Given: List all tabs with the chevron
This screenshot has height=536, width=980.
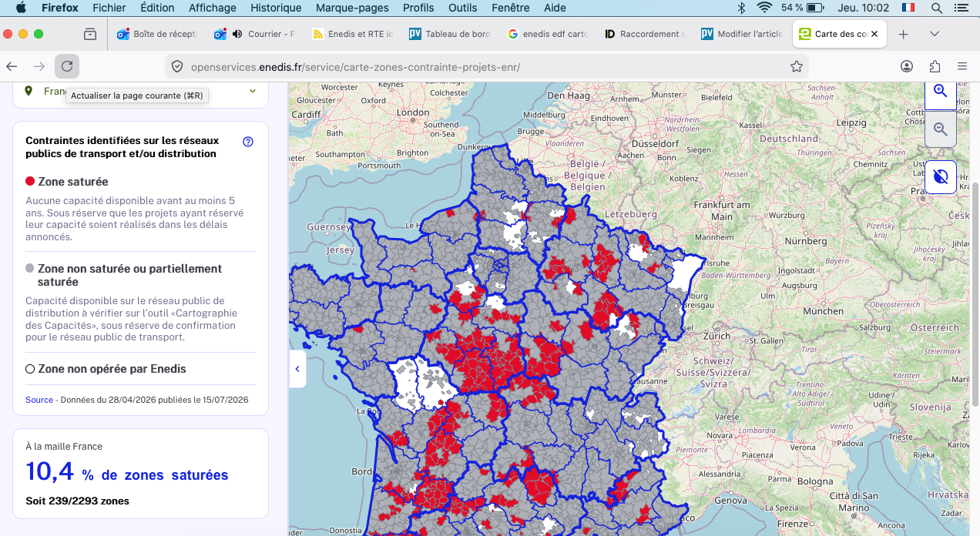Looking at the screenshot, I should tap(935, 34).
